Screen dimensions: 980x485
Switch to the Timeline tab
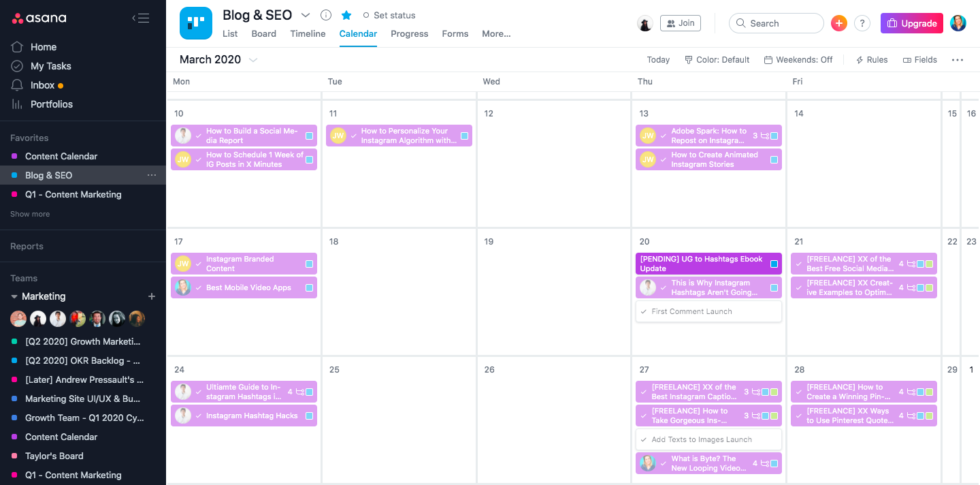(308, 33)
